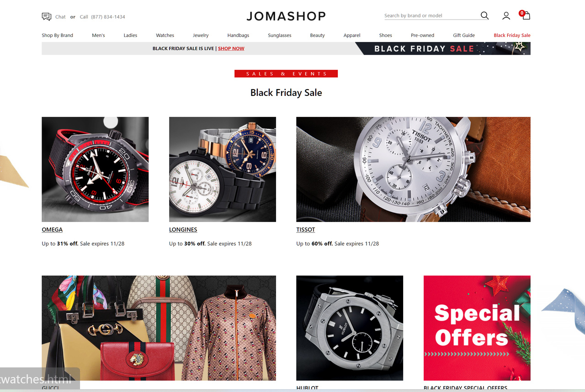The image size is (585, 392).
Task: Open the Special Offers red tile
Action: pyautogui.click(x=477, y=328)
